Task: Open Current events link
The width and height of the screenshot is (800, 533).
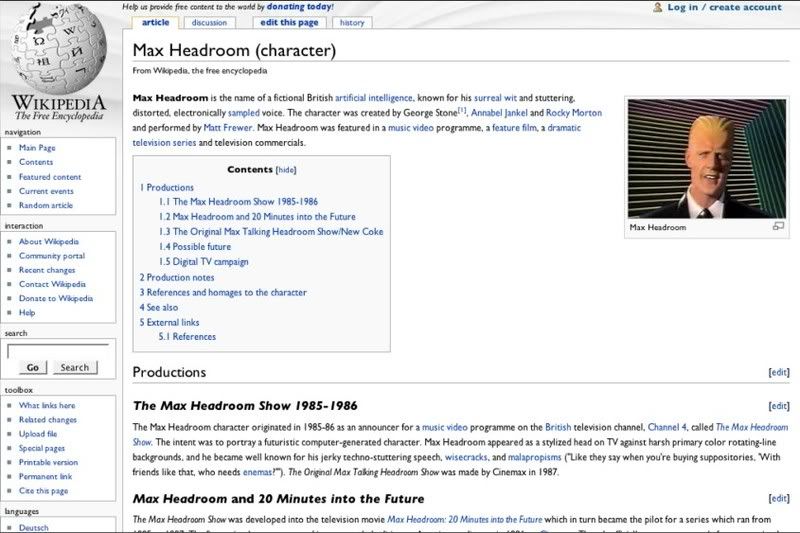Action: click(46, 191)
